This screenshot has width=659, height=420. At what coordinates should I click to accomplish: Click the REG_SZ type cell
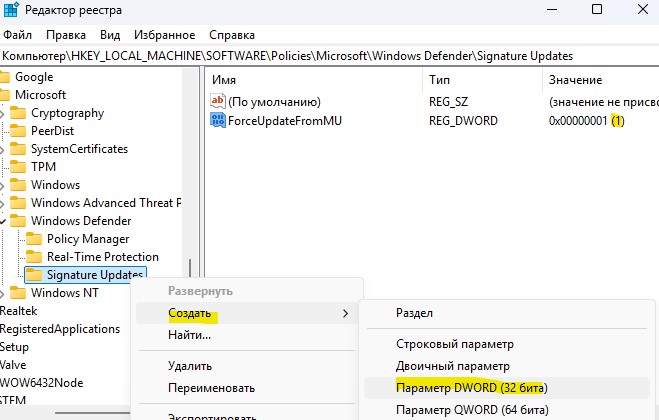(x=448, y=102)
